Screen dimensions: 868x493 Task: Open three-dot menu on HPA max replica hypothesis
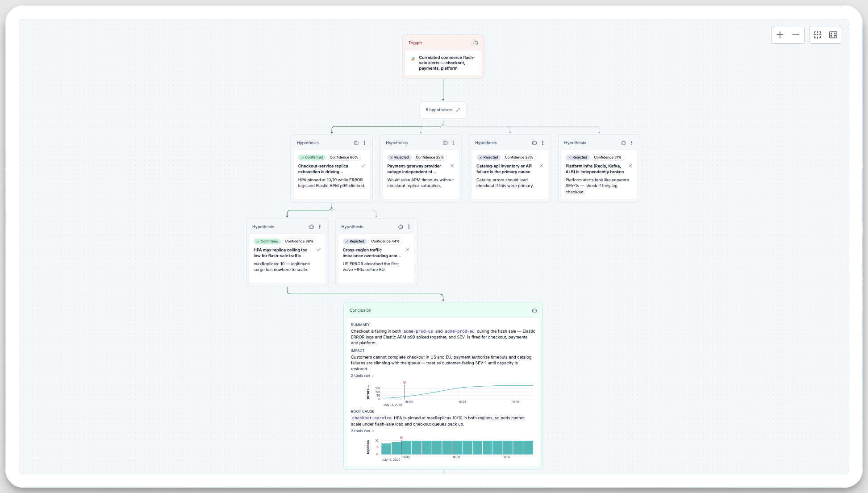pyautogui.click(x=320, y=227)
